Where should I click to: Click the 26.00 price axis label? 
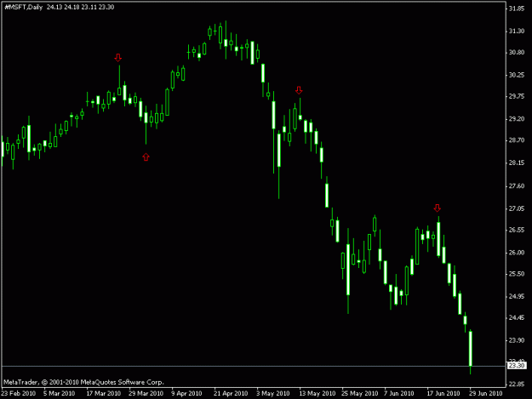click(517, 253)
